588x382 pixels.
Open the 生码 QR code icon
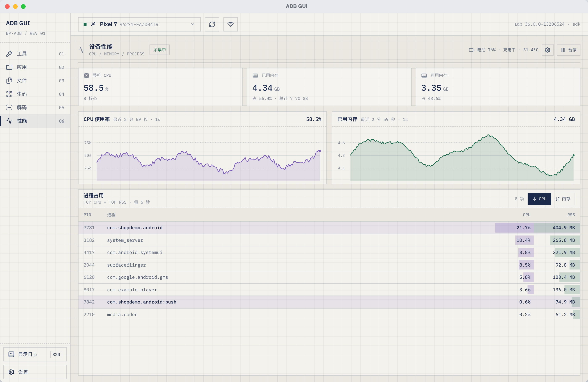tap(9, 94)
